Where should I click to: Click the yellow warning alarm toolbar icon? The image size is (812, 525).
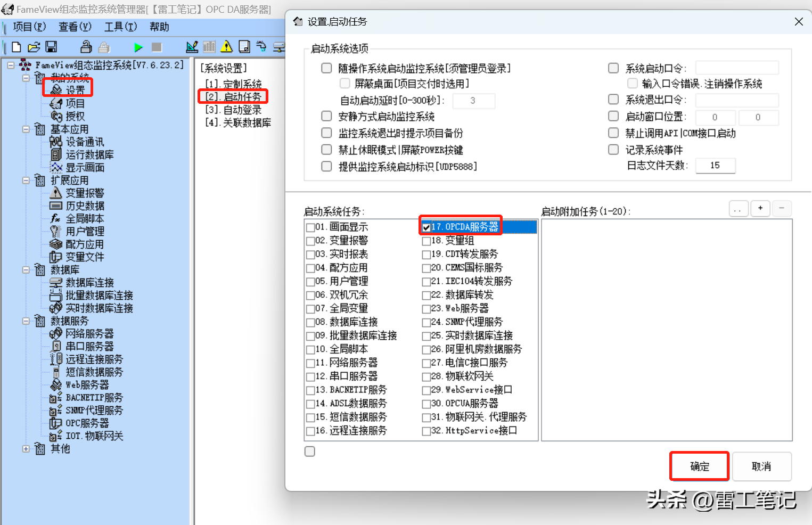227,47
